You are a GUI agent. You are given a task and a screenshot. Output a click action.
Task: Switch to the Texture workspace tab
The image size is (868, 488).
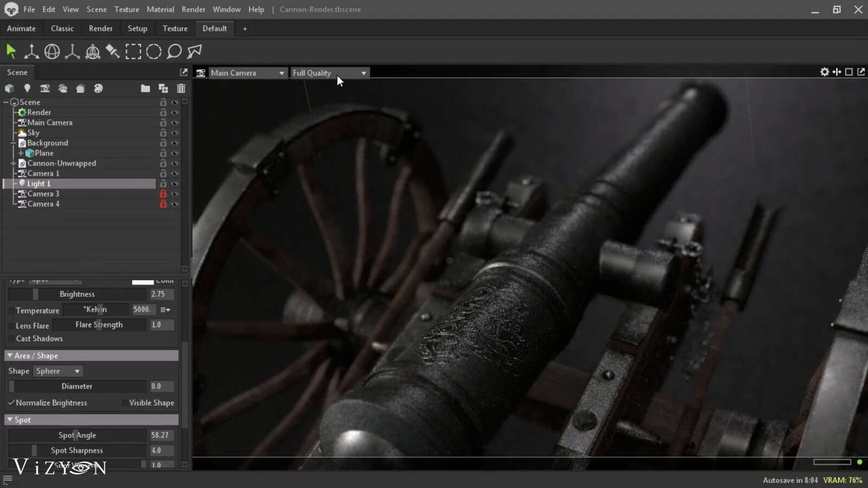[175, 28]
